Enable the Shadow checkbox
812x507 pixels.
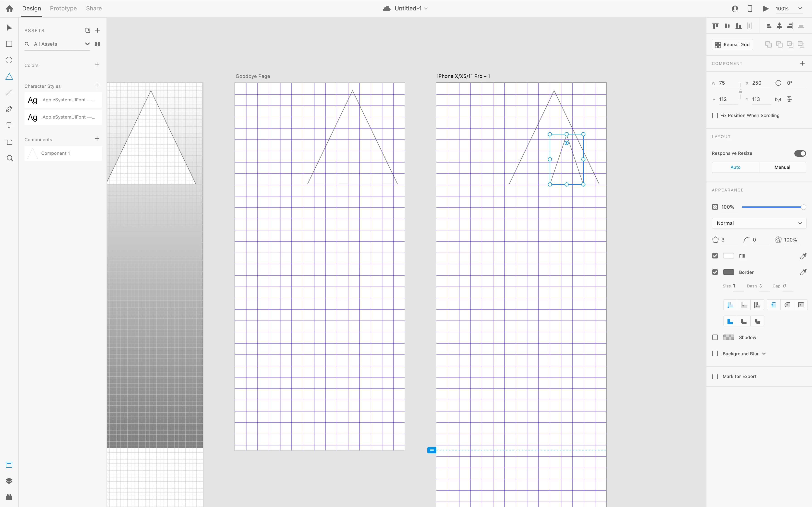click(715, 337)
